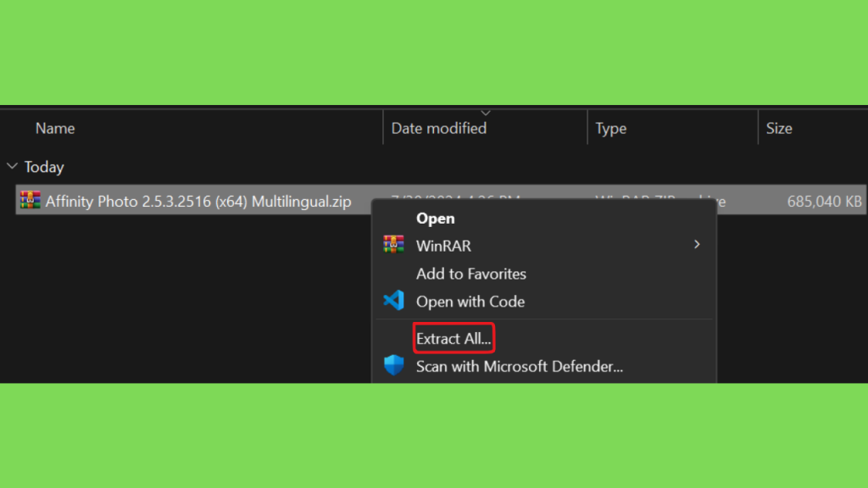Sort by the Date modified column header

pos(439,129)
